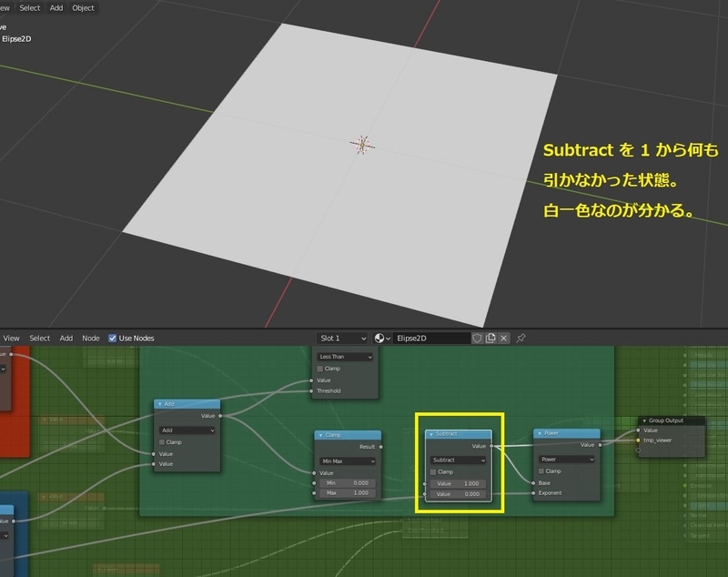Open the node editor Select menu
728x577 pixels.
(x=39, y=339)
